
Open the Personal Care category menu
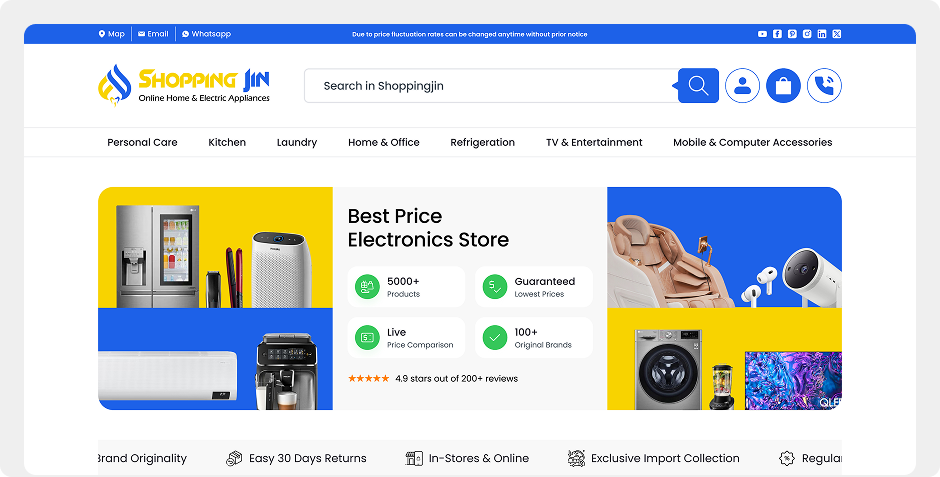(142, 142)
